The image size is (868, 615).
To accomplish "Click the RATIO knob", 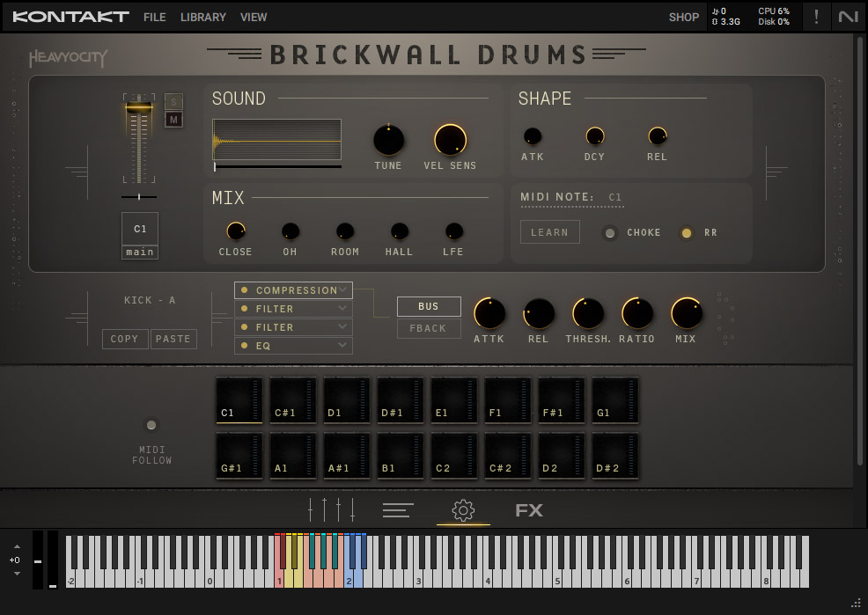I will (637, 313).
